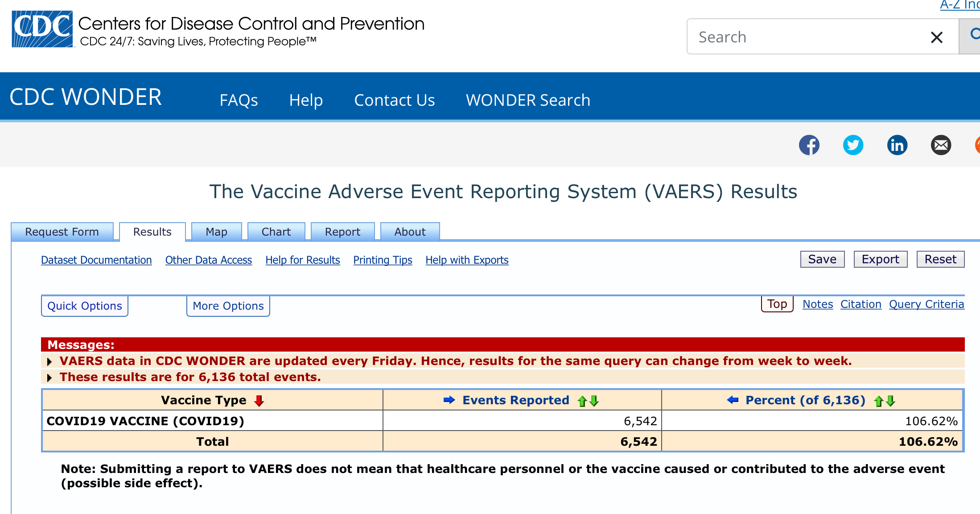Screen dimensions: 980x514
Task: Click the Export button
Action: pos(881,259)
